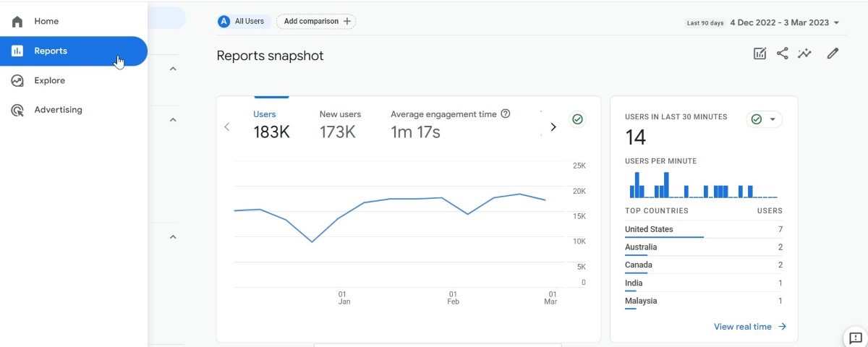Click plus icon in Add comparison

pos(347,22)
